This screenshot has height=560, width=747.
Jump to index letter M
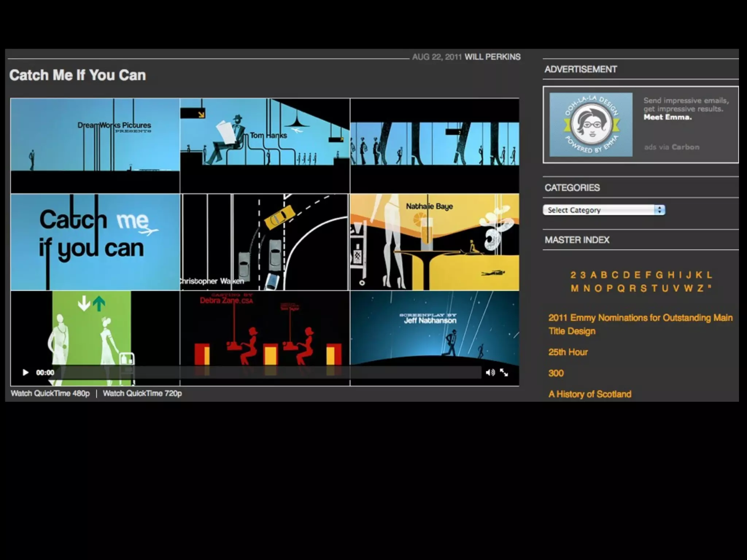click(574, 288)
